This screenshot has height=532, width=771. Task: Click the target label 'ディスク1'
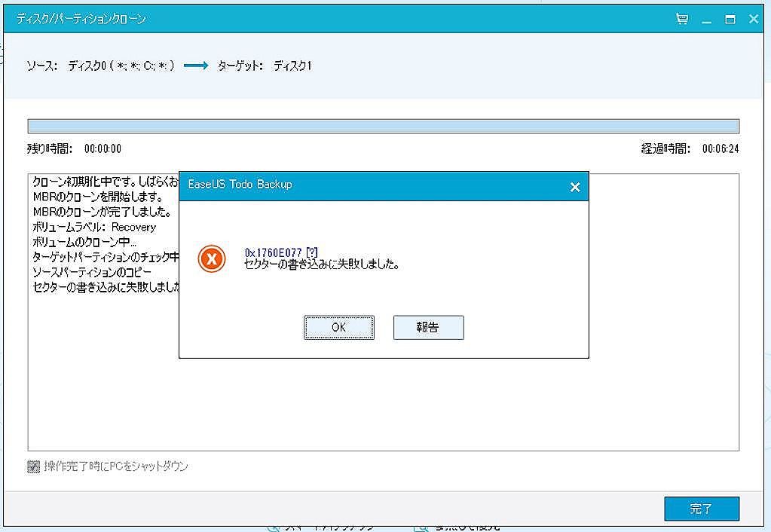coord(292,66)
